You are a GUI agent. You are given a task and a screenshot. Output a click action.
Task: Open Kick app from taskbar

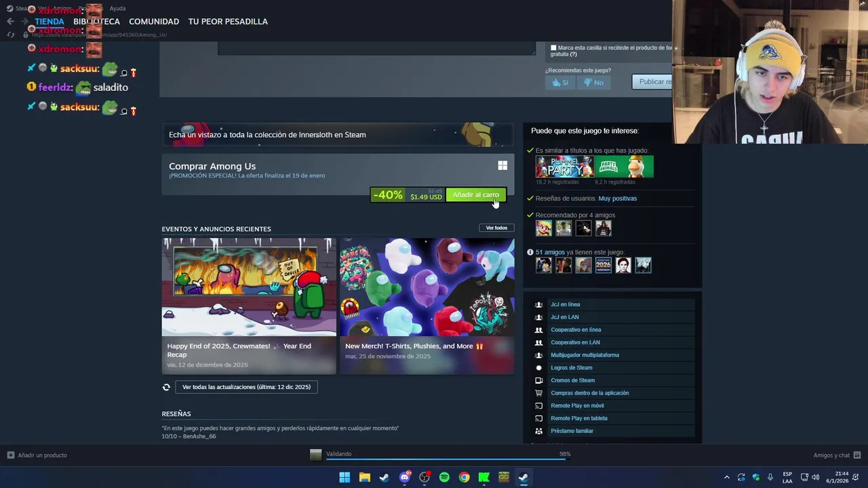click(x=484, y=477)
